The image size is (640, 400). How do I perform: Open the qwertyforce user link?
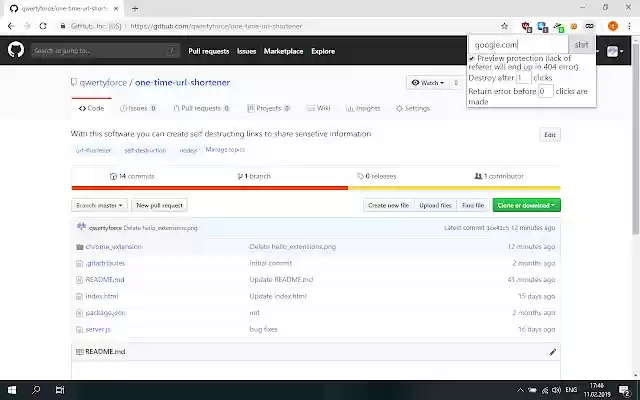click(x=103, y=82)
